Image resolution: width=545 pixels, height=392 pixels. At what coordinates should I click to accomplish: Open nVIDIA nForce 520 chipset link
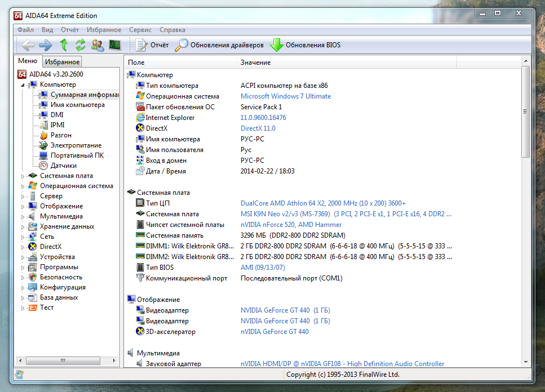tap(291, 225)
